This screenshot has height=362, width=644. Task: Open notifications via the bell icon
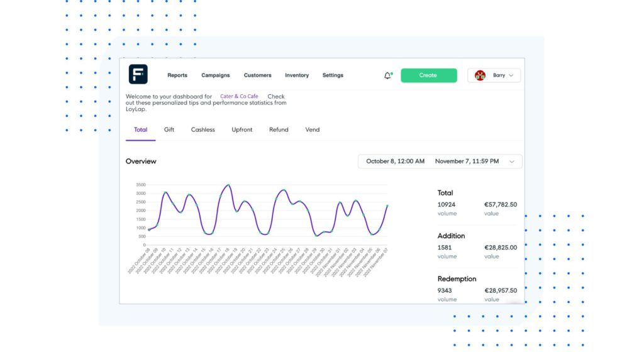[x=386, y=75]
